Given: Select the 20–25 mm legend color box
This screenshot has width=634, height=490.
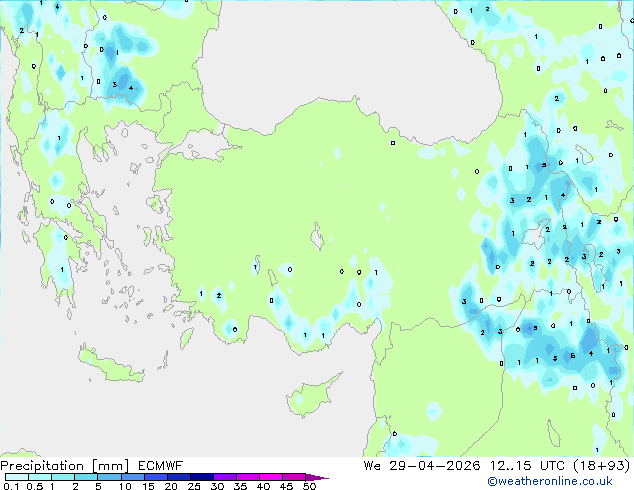Looking at the screenshot, I should pyautogui.click(x=178, y=477).
